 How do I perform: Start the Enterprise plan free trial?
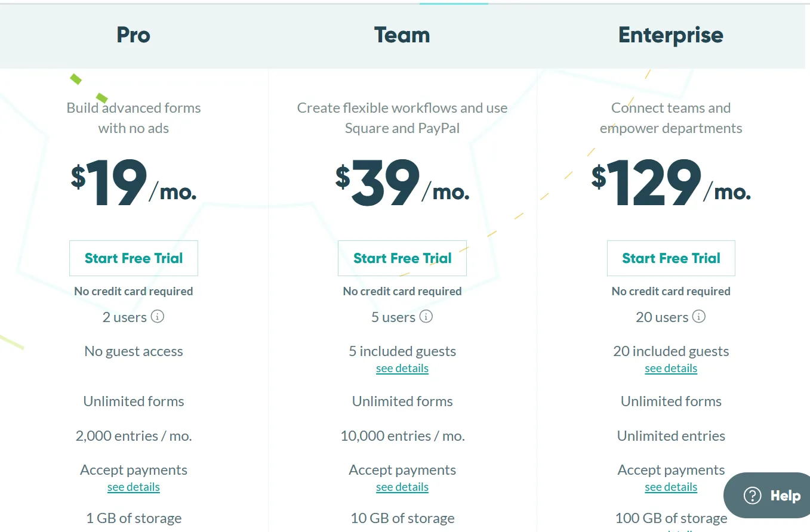[671, 258]
